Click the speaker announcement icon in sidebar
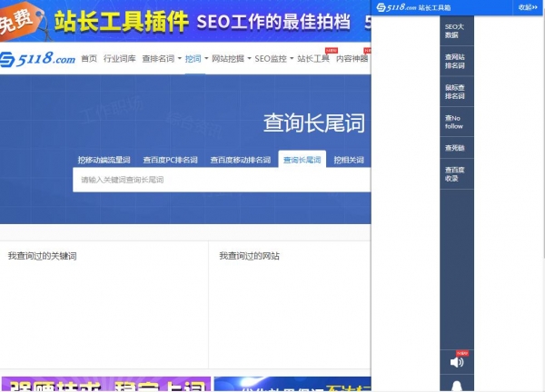The width and height of the screenshot is (545, 392). click(x=457, y=362)
